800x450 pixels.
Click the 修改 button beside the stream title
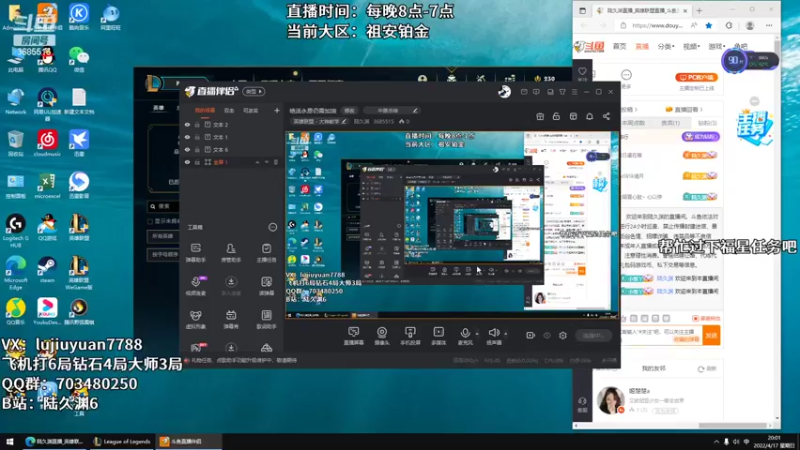[x=349, y=110]
